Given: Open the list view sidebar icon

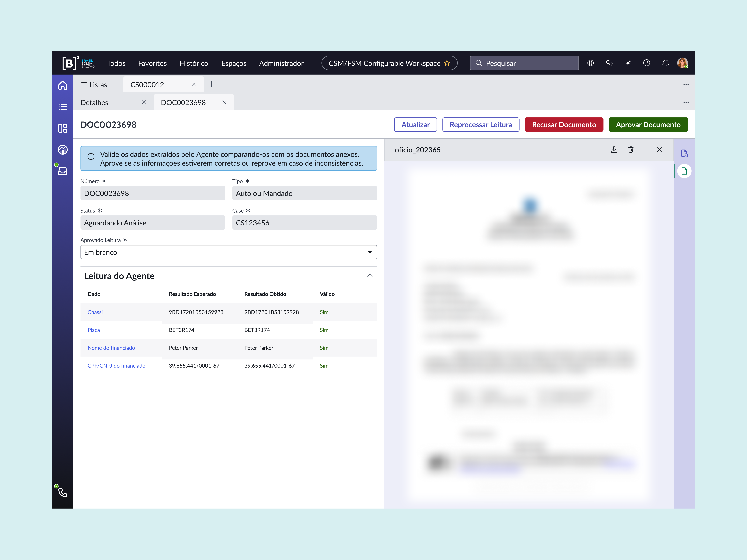Looking at the screenshot, I should (x=63, y=107).
